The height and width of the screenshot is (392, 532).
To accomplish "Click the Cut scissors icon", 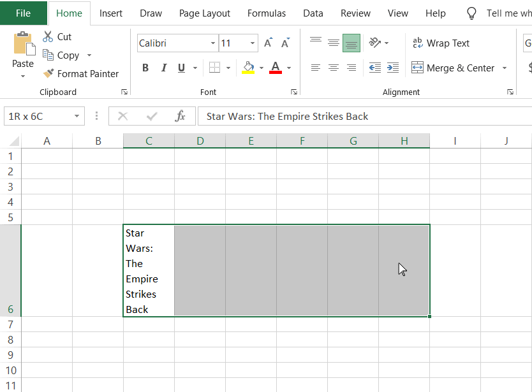I will pyautogui.click(x=48, y=36).
